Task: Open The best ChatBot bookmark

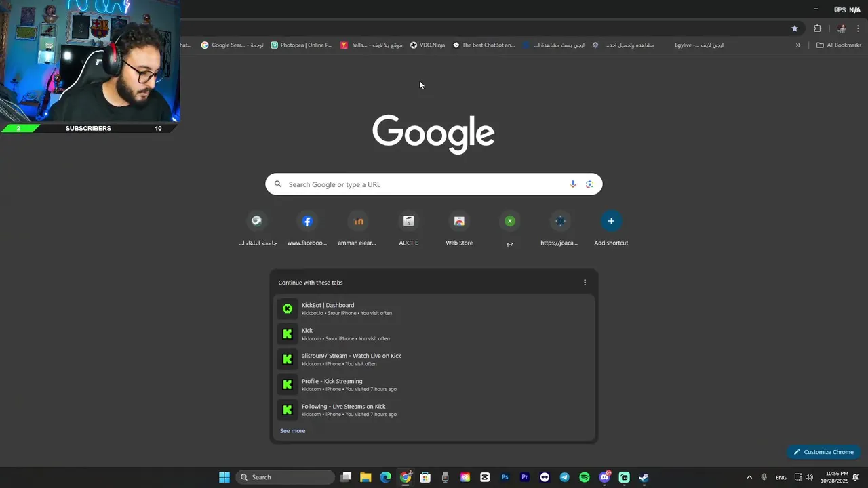Action: point(484,45)
